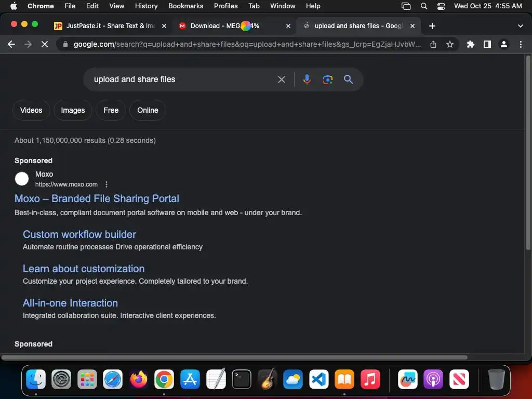
Task: Click the Moxo site favicon circle
Action: (x=22, y=179)
